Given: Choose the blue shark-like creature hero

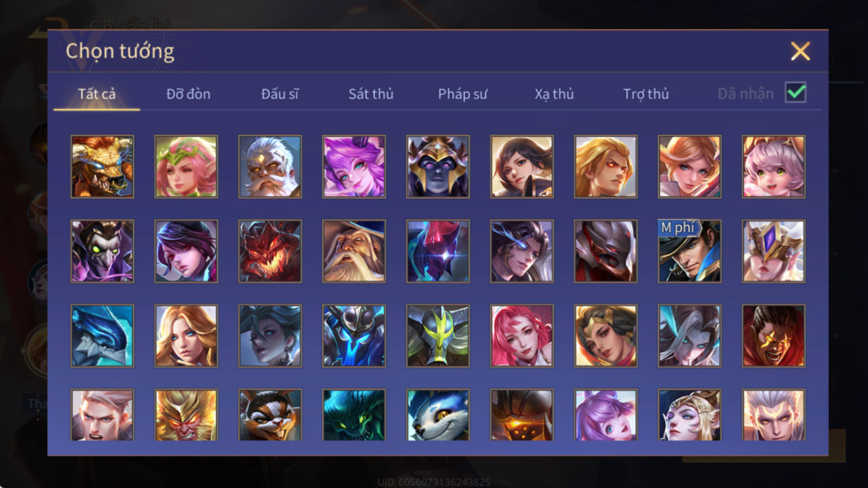Looking at the screenshot, I should point(102,336).
